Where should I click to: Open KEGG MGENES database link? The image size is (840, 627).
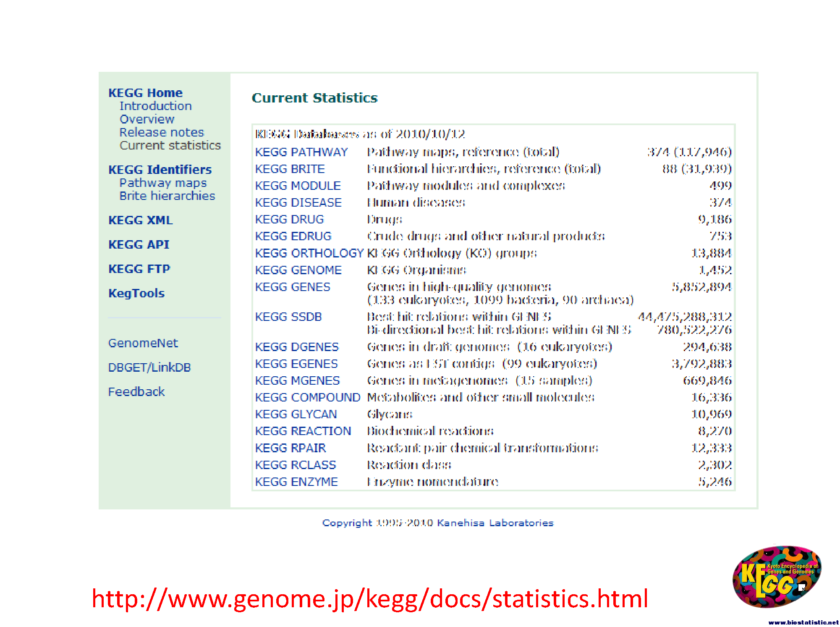point(298,380)
